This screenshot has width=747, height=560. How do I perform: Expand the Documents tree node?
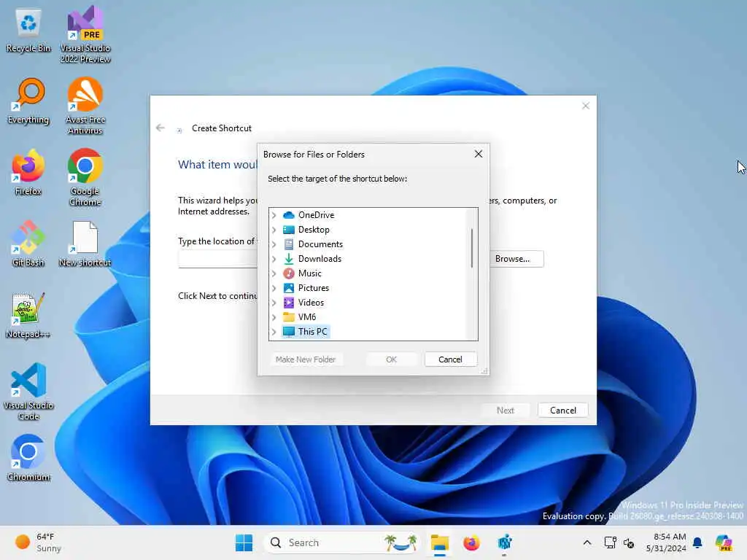[274, 244]
